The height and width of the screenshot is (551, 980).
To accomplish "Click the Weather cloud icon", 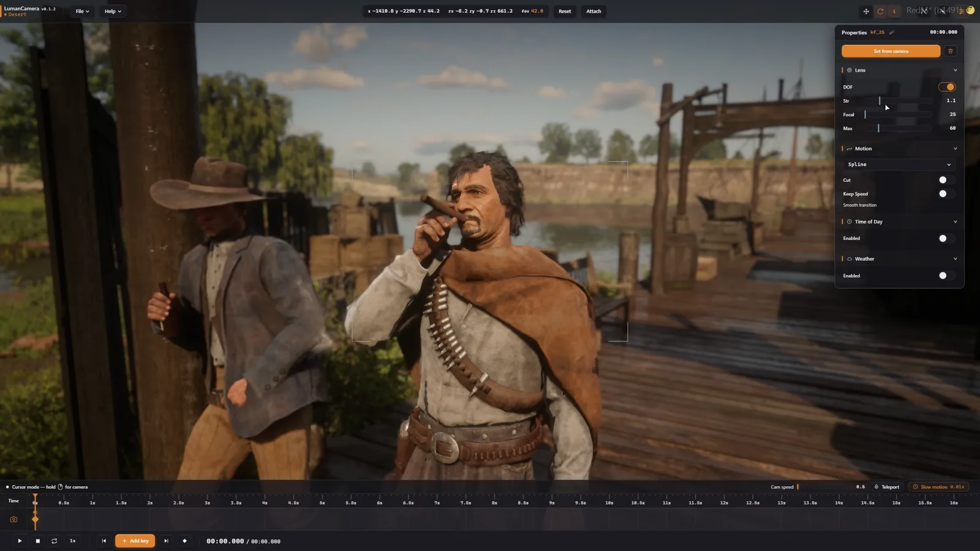I will pos(850,259).
